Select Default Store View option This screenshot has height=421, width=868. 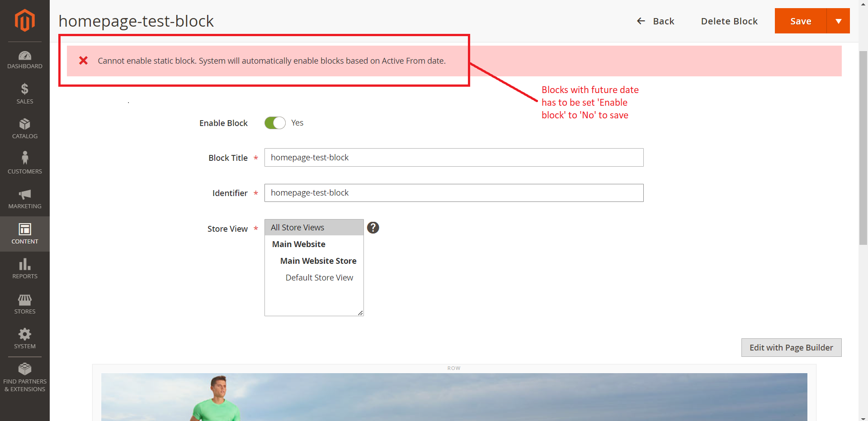[319, 277]
